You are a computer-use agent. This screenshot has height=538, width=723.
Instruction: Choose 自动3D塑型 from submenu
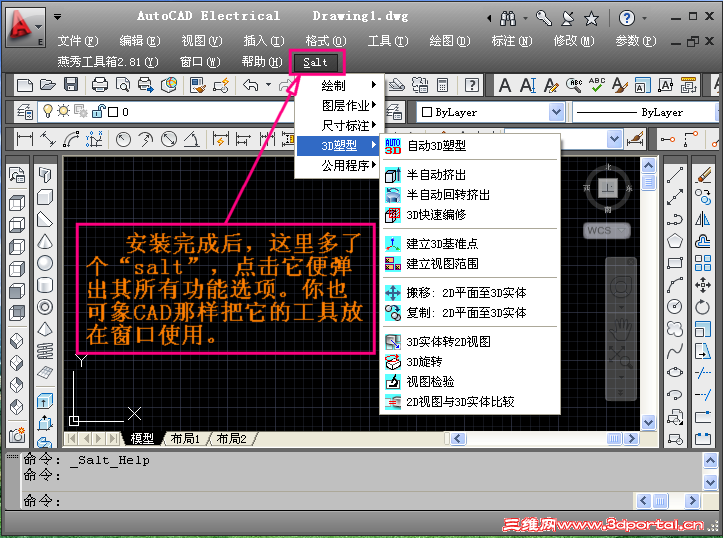point(469,146)
